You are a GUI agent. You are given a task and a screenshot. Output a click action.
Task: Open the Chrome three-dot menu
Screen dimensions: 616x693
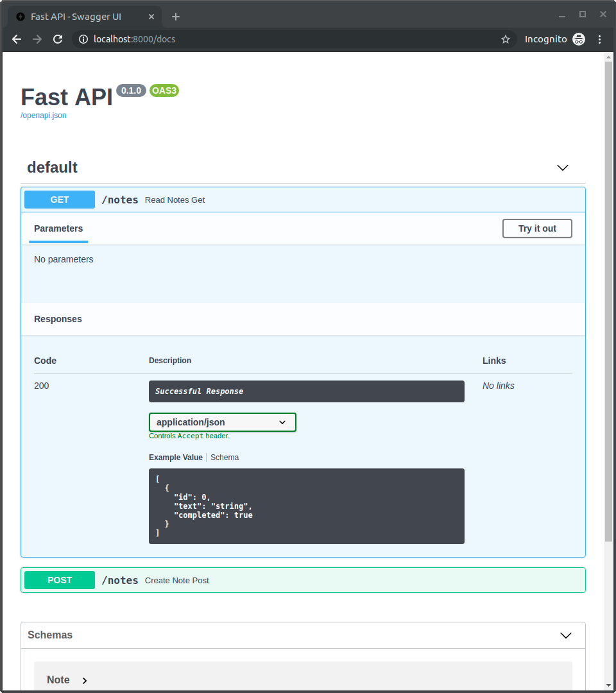pyautogui.click(x=599, y=39)
